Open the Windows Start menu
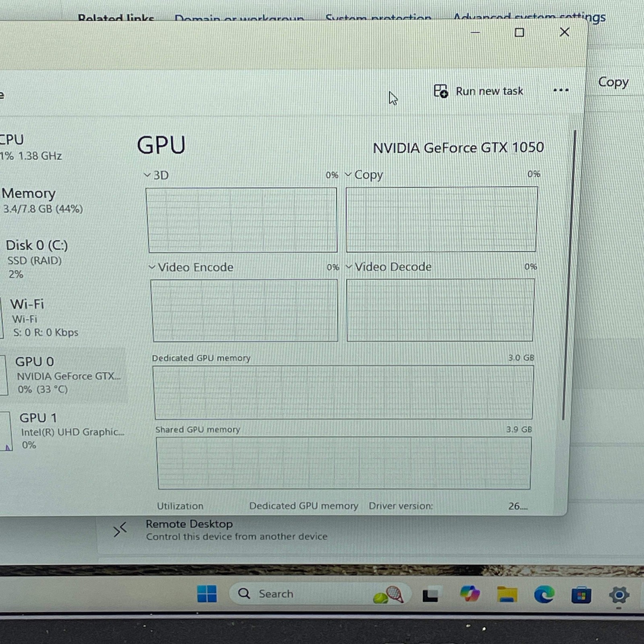The height and width of the screenshot is (644, 644). [x=207, y=594]
